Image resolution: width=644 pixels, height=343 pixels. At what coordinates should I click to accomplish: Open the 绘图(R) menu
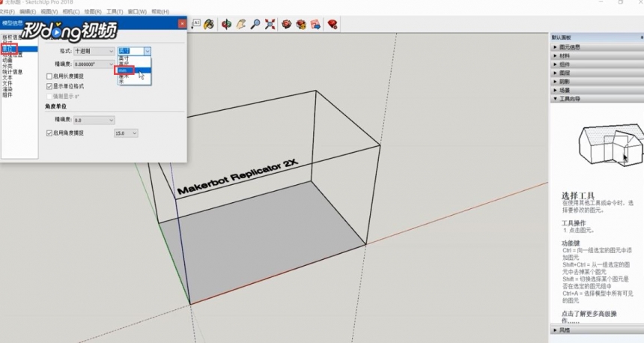(x=92, y=11)
